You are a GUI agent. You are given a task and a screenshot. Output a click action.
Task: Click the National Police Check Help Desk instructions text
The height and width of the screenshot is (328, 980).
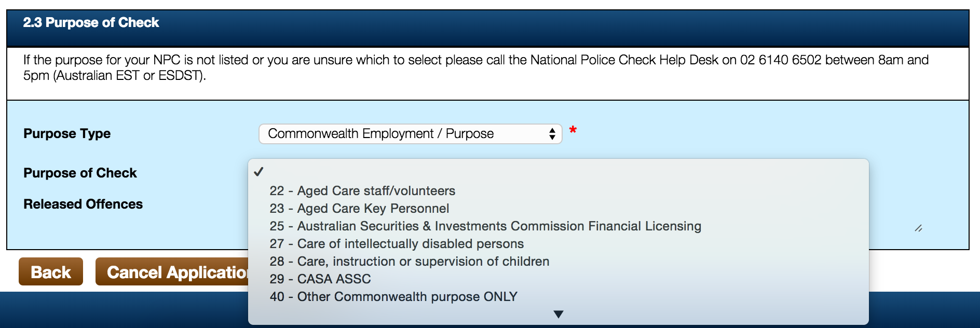pos(475,67)
